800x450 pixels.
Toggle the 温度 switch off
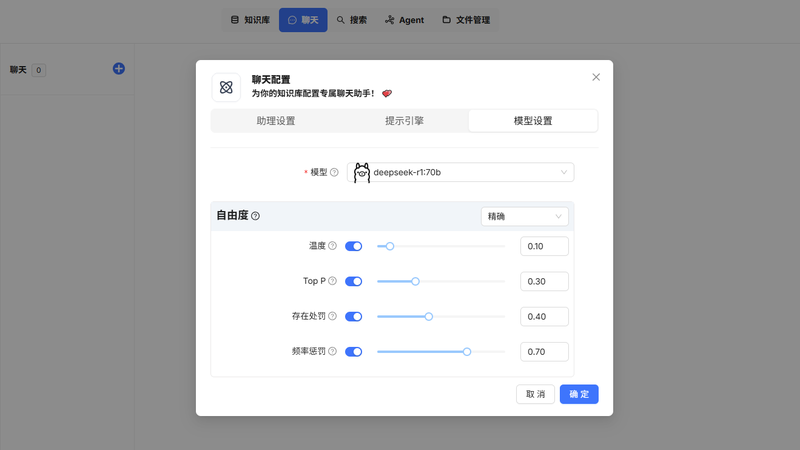click(x=354, y=246)
